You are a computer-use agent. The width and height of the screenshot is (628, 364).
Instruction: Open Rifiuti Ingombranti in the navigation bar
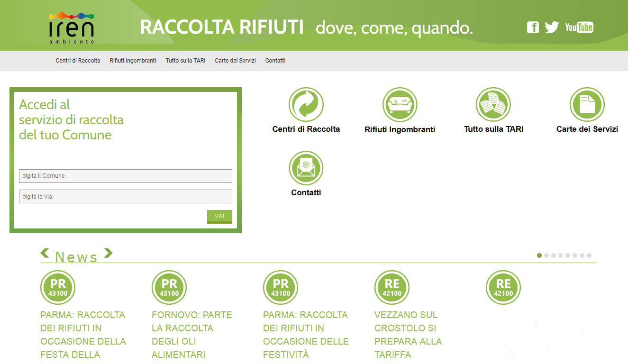133,61
